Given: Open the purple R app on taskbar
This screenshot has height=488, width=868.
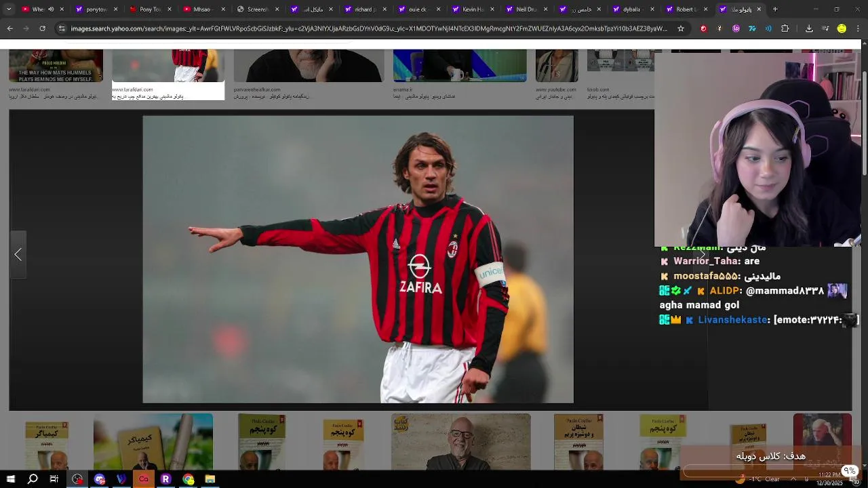Looking at the screenshot, I should pyautogui.click(x=165, y=479).
